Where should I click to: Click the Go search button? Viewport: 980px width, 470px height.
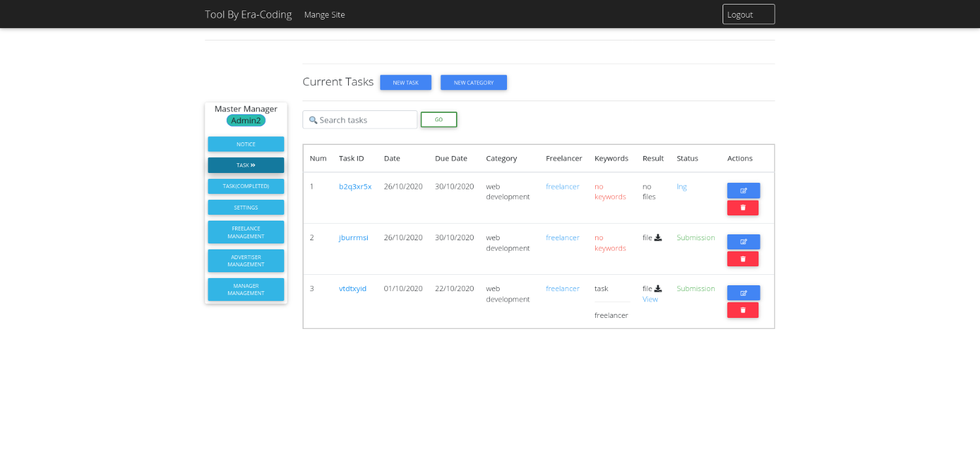pos(438,119)
